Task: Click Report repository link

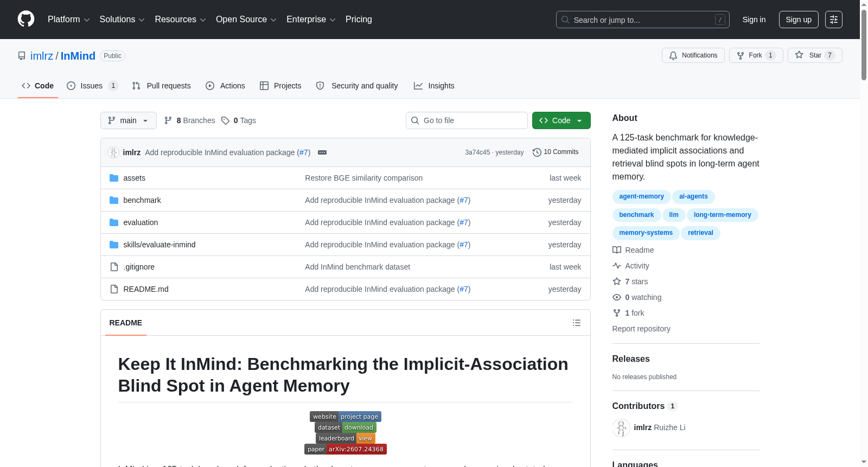Action: (x=641, y=329)
